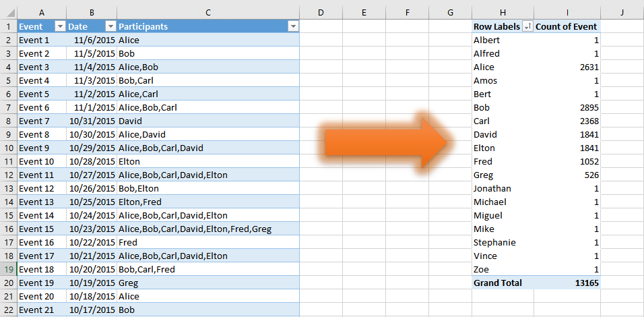Select row 1 header
The height and width of the screenshot is (317, 644).
[9, 27]
